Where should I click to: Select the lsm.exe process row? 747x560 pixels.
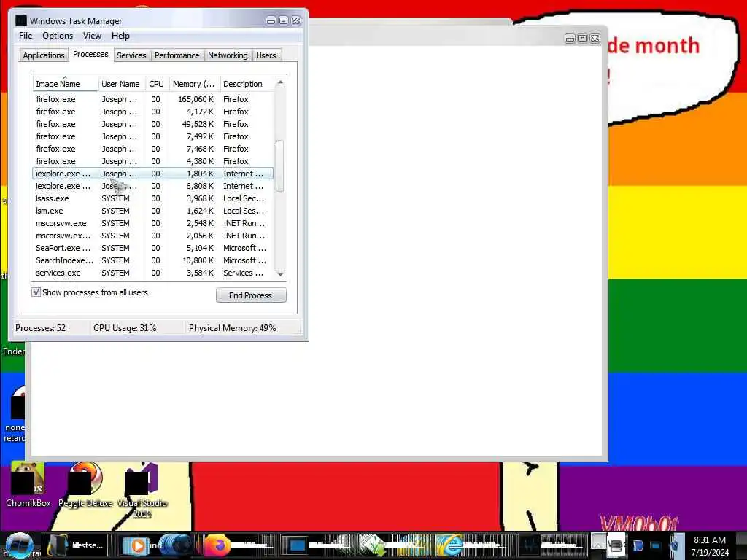coord(153,211)
